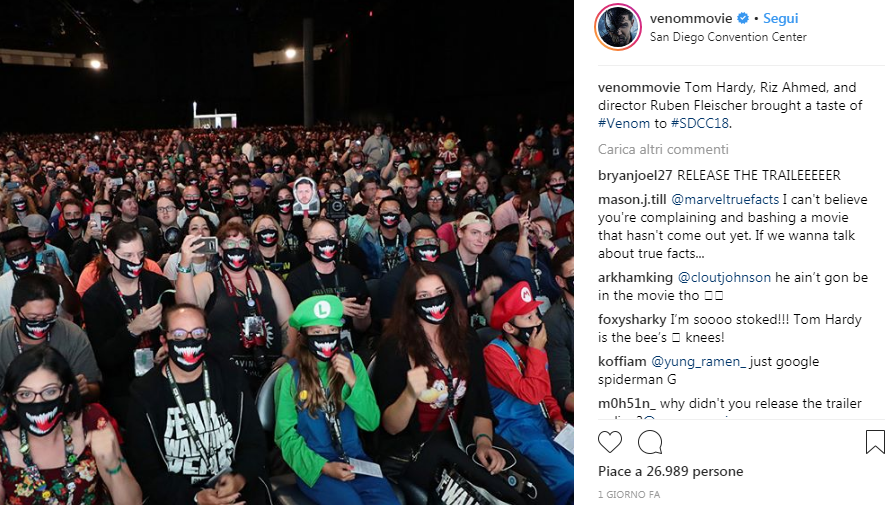Like the post with the heart icon

[x=610, y=442]
